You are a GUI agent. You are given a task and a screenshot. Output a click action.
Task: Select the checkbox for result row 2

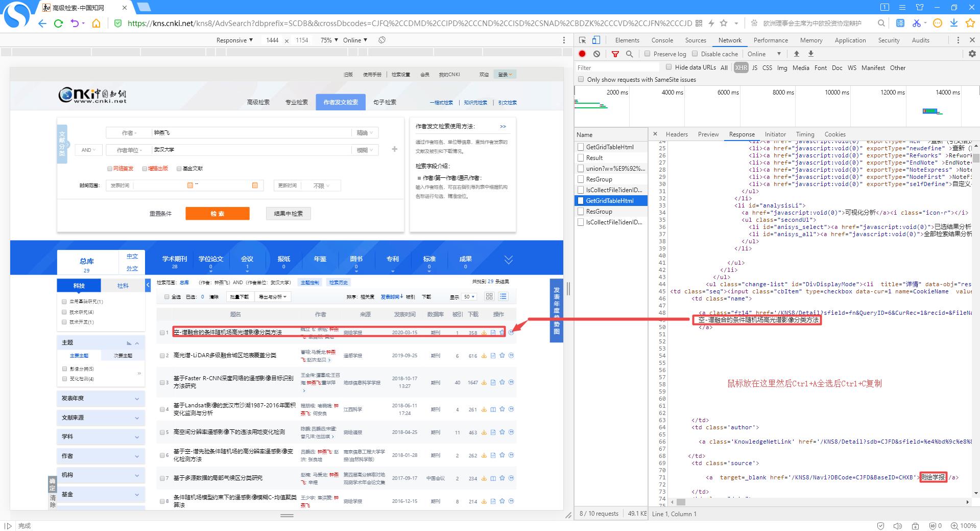162,356
